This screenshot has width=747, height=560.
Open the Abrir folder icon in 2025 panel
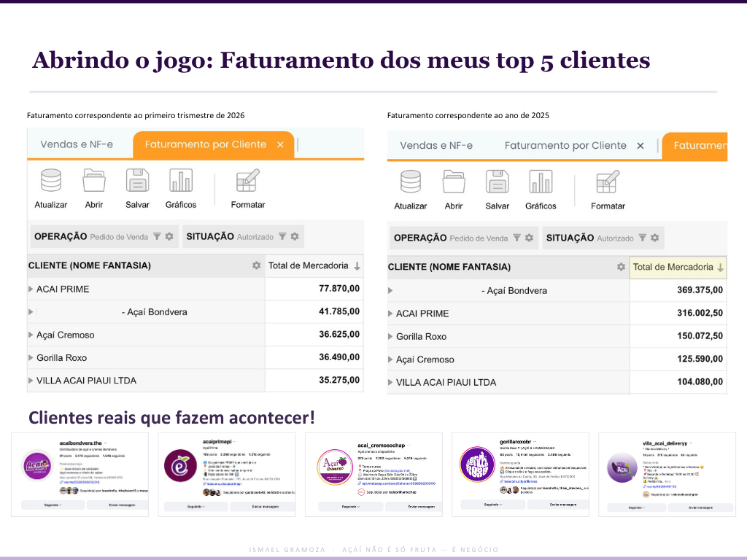pyautogui.click(x=454, y=182)
